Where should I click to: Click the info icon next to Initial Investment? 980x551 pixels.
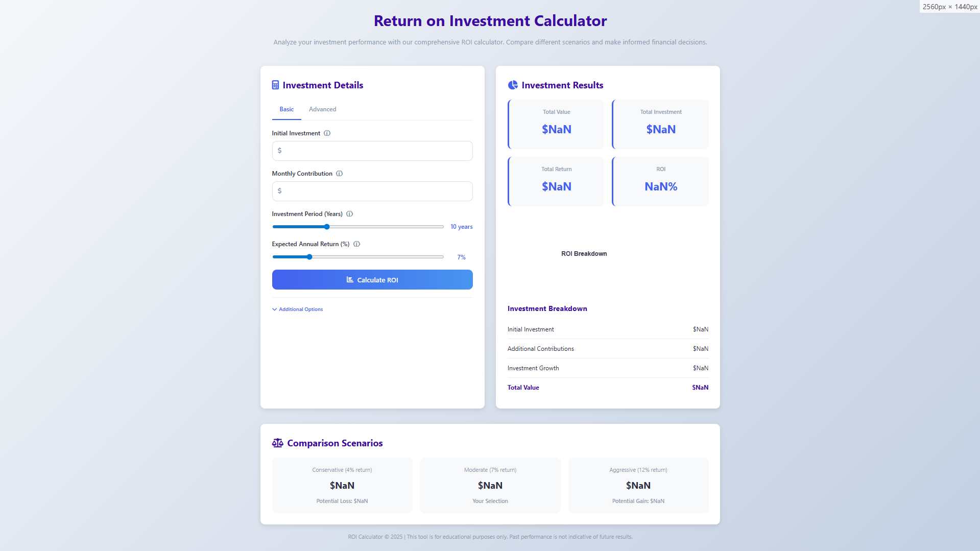coord(327,133)
